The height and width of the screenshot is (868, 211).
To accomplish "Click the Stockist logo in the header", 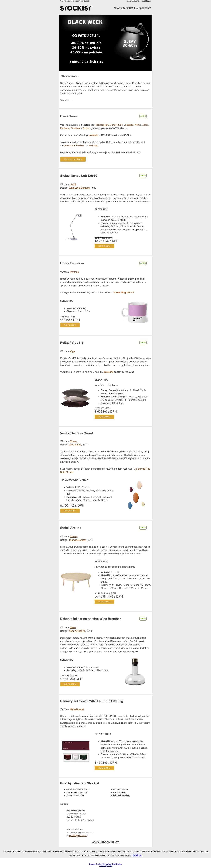I will click(x=76, y=8).
